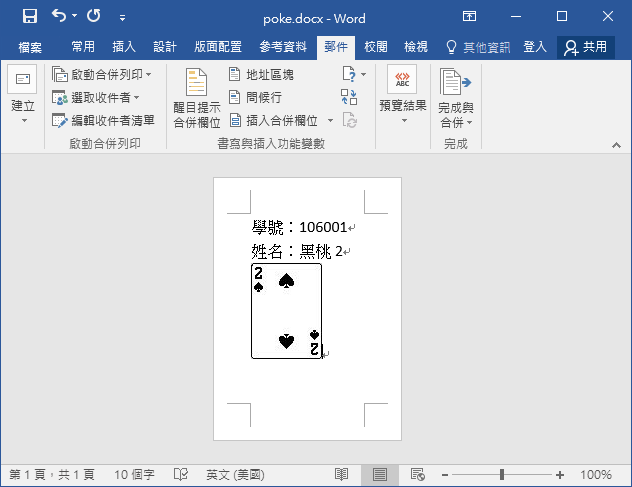Click text 學號：106001 in the document
This screenshot has width=632, height=487.
click(x=299, y=227)
